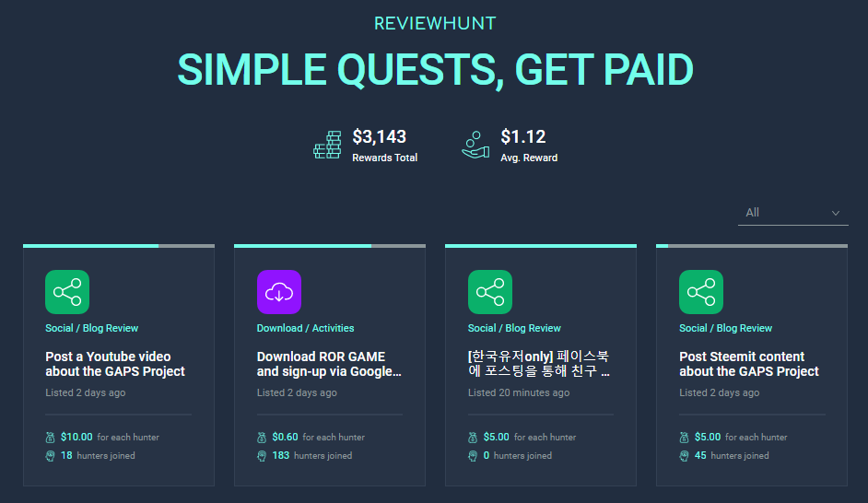Click the $0.60 for each hunter reward

[318, 438]
